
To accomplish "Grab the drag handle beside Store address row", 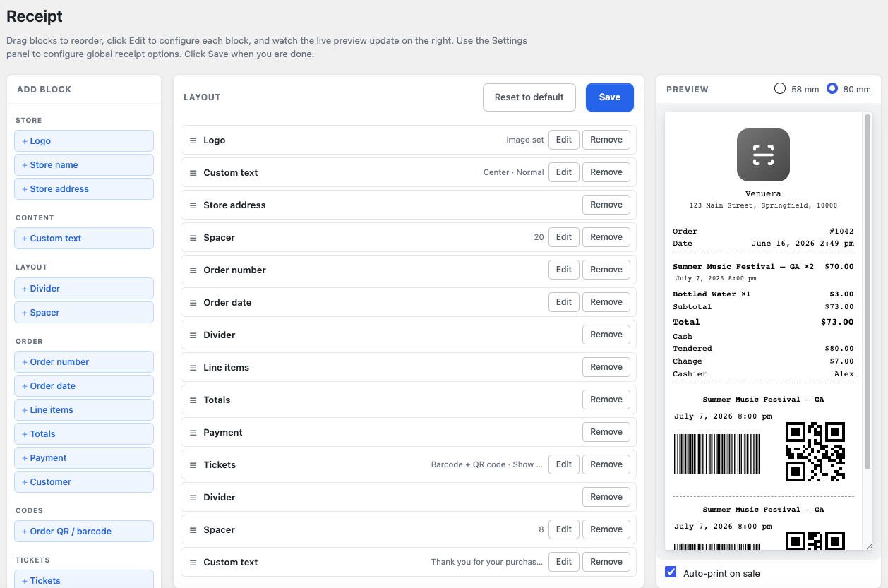I will [193, 205].
